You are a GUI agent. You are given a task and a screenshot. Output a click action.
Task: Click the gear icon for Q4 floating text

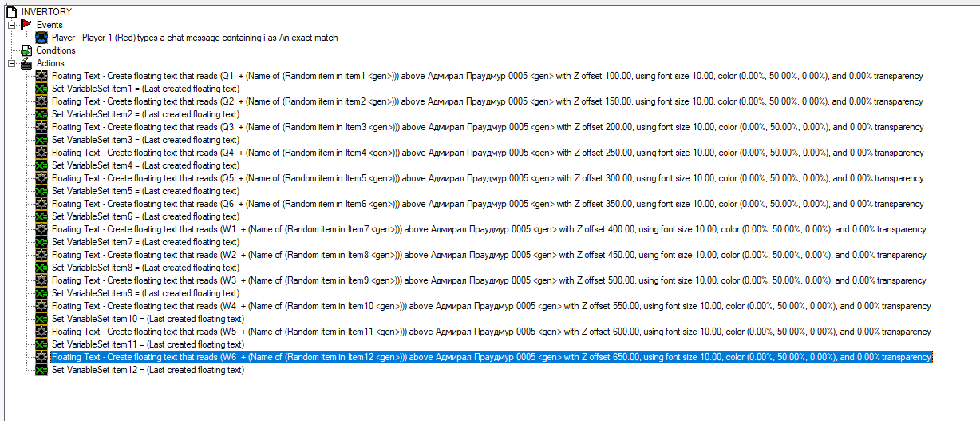point(41,153)
